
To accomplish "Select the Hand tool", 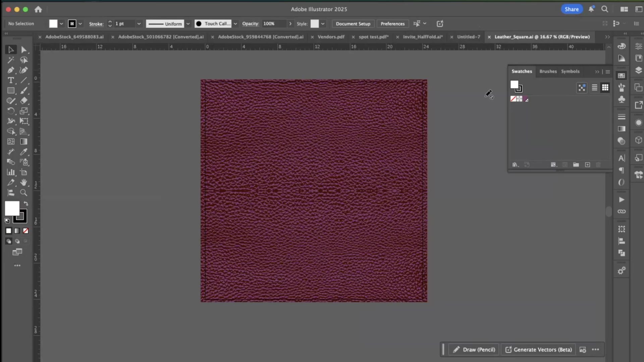I will pos(23,183).
